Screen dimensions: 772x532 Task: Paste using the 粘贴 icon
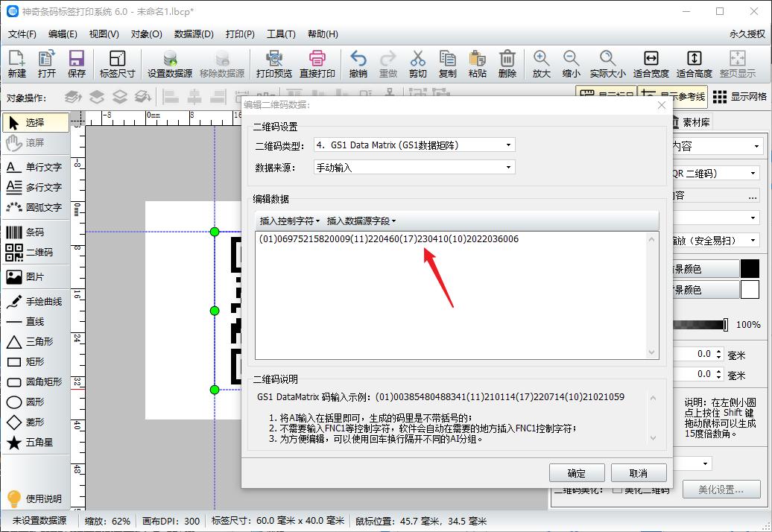pos(477,64)
